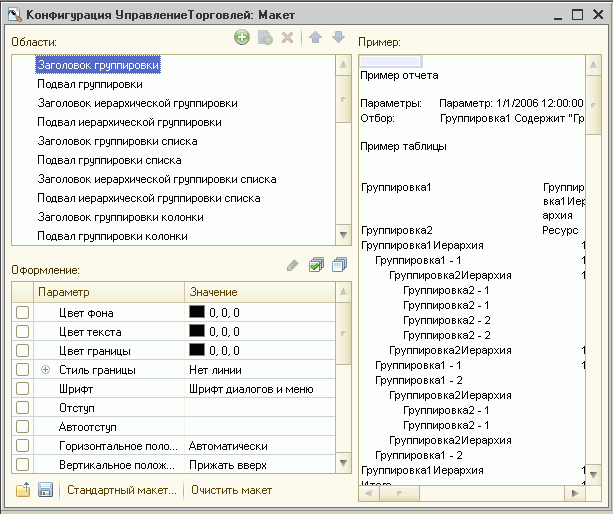Move area down with arrow icon

coord(339,38)
